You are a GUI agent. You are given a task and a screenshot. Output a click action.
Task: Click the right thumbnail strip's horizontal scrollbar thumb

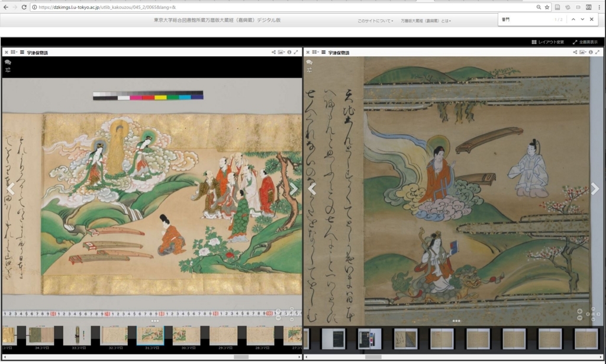click(x=373, y=357)
